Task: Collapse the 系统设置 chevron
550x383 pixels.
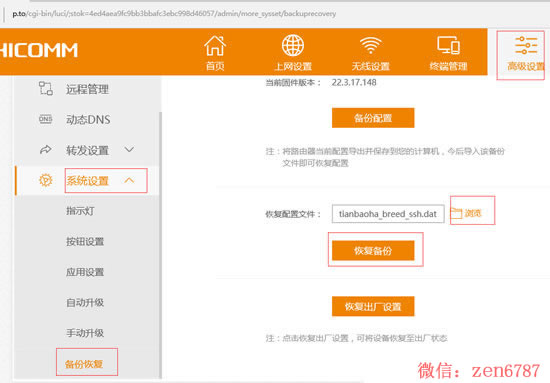Action: pos(129,180)
